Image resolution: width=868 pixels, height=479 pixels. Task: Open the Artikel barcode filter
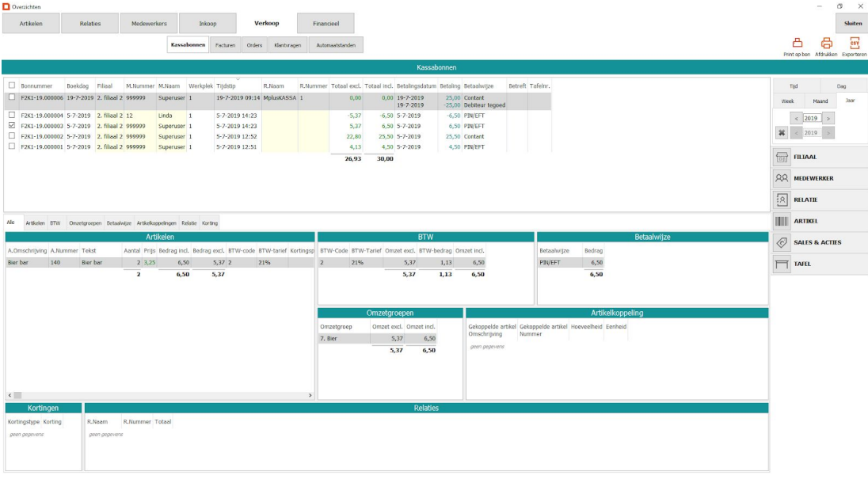(819, 221)
